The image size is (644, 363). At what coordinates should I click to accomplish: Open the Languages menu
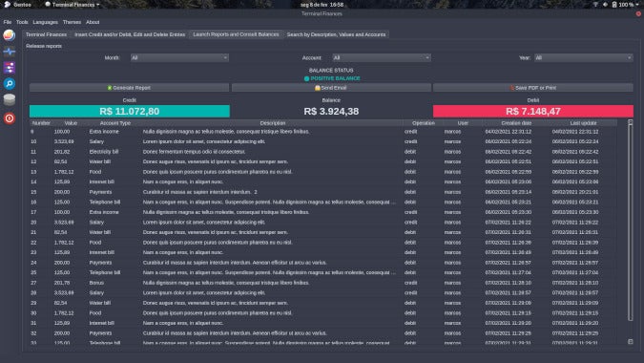tap(45, 22)
